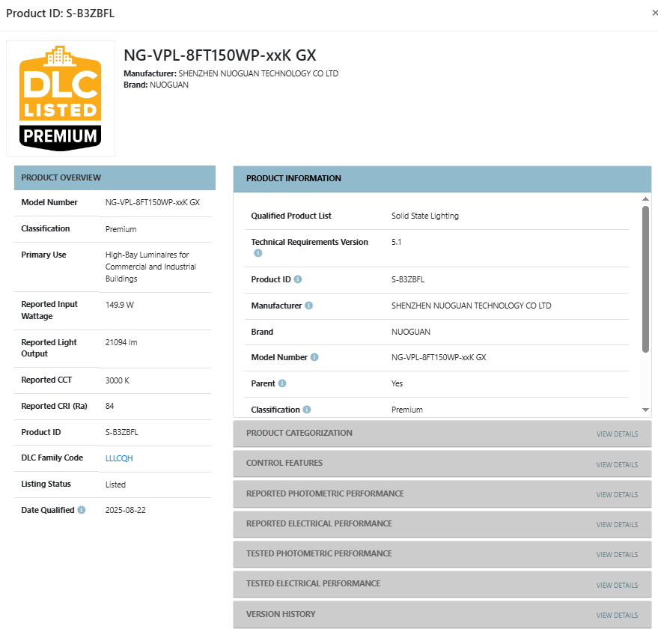Image resolution: width=658 pixels, height=644 pixels.
Task: Click the Product ID: S-B3ZBFL dialog title
Action: [60, 13]
